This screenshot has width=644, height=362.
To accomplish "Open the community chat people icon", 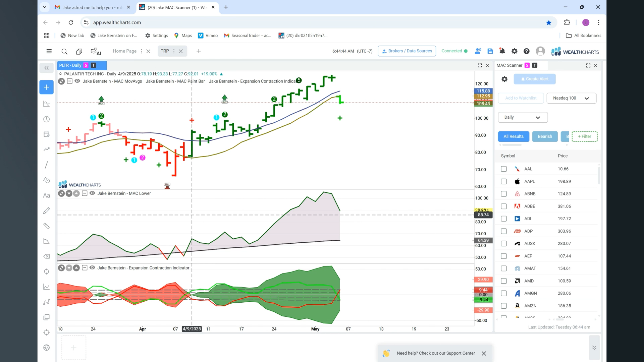I will click(478, 51).
